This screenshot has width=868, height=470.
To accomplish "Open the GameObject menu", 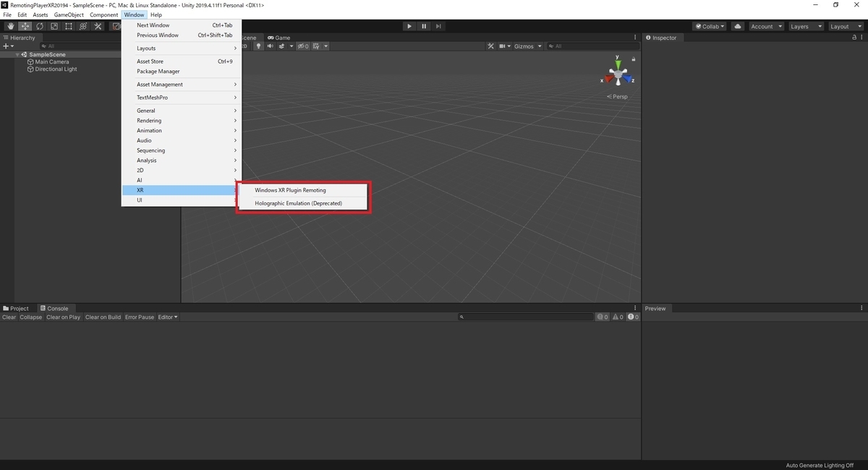I will (69, 14).
